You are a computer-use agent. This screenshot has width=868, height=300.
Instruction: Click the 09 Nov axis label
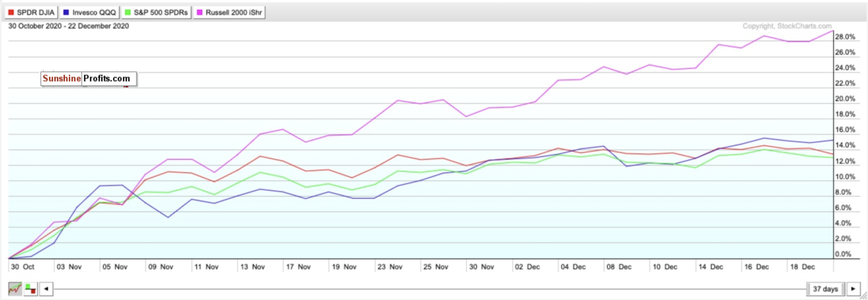161,267
